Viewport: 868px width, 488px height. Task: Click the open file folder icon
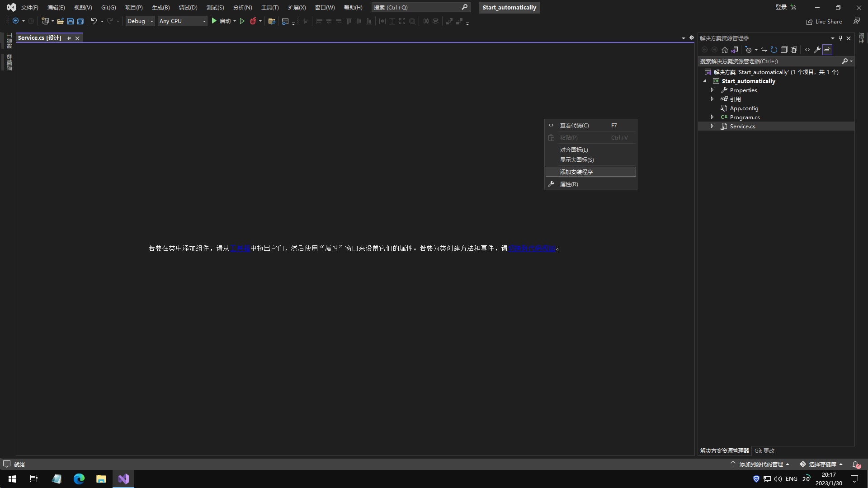coord(60,21)
